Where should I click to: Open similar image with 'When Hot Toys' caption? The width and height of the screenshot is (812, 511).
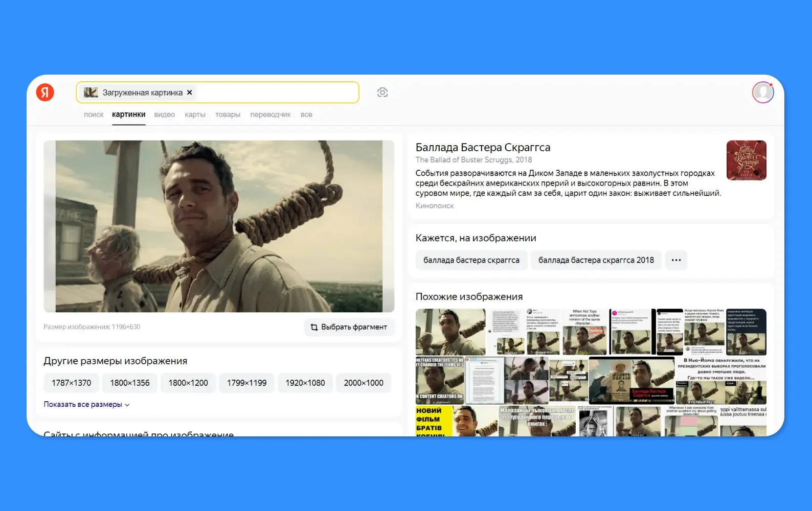[x=585, y=332]
